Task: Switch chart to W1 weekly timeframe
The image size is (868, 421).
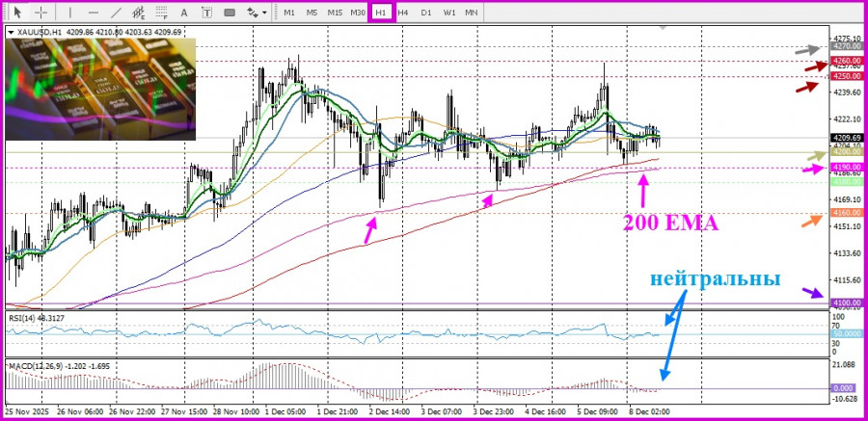Action: 448,13
